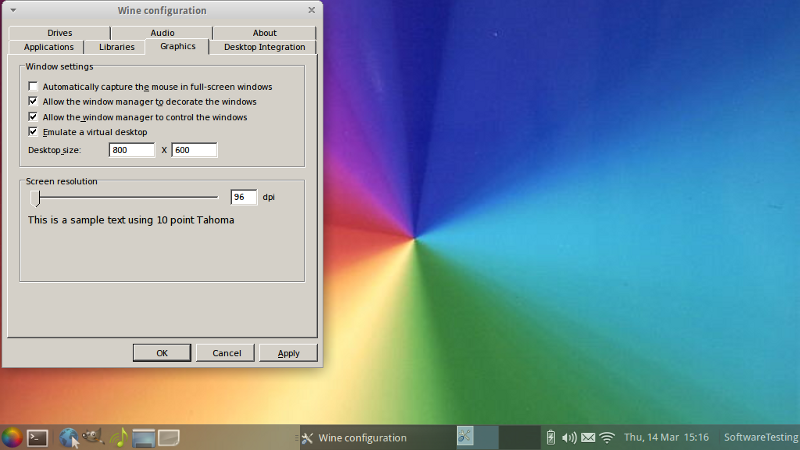The height and width of the screenshot is (450, 800).
Task: Click the dpi input field showing 96
Action: pyautogui.click(x=243, y=197)
